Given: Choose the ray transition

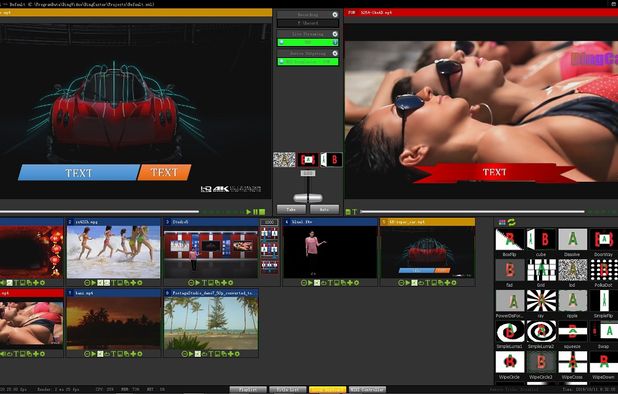Looking at the screenshot, I should 541,301.
